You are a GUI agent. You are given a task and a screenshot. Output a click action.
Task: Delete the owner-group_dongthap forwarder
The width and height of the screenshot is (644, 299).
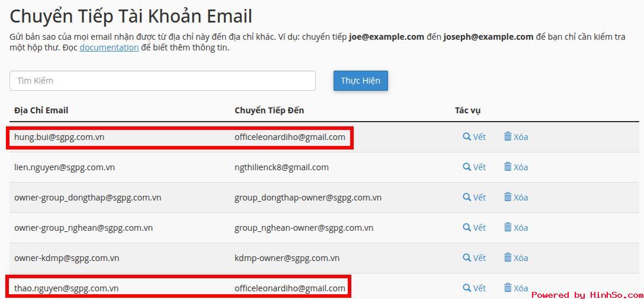pyautogui.click(x=515, y=198)
